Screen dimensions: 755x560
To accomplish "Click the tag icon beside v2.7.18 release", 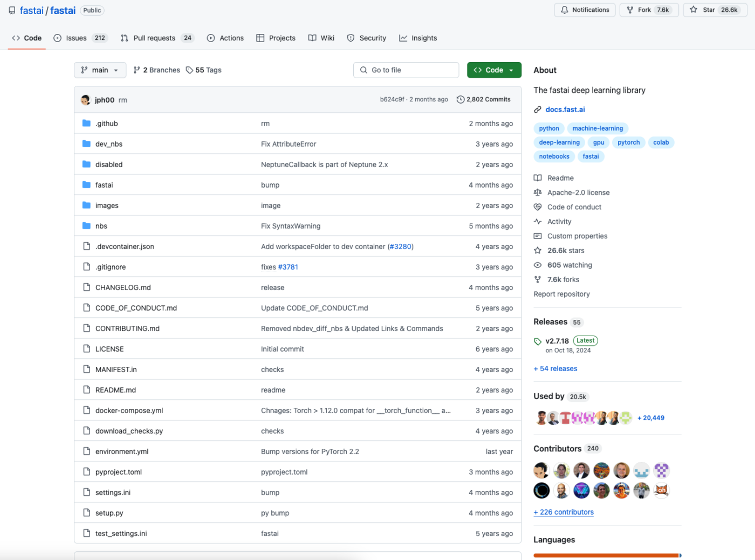I will click(538, 342).
